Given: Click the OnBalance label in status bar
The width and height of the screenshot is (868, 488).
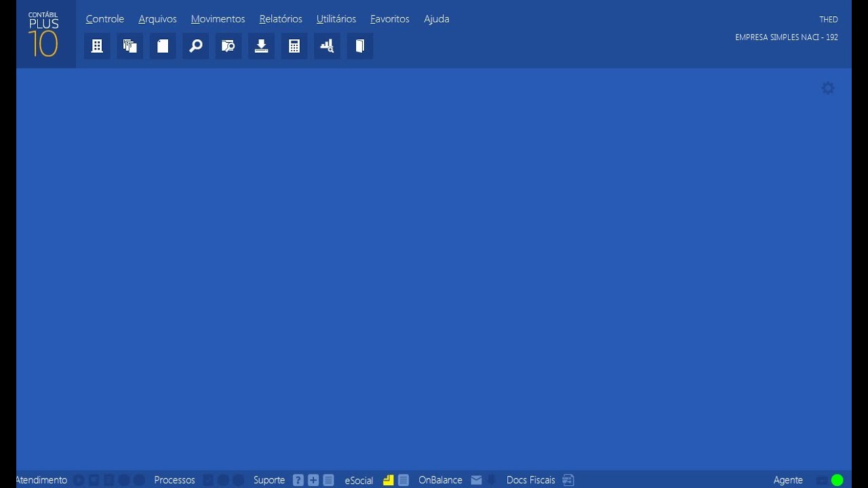Looking at the screenshot, I should click(440, 480).
